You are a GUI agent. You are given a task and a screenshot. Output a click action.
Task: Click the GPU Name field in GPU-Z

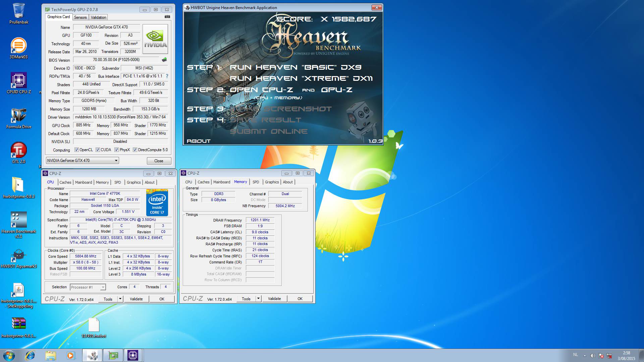tap(106, 27)
